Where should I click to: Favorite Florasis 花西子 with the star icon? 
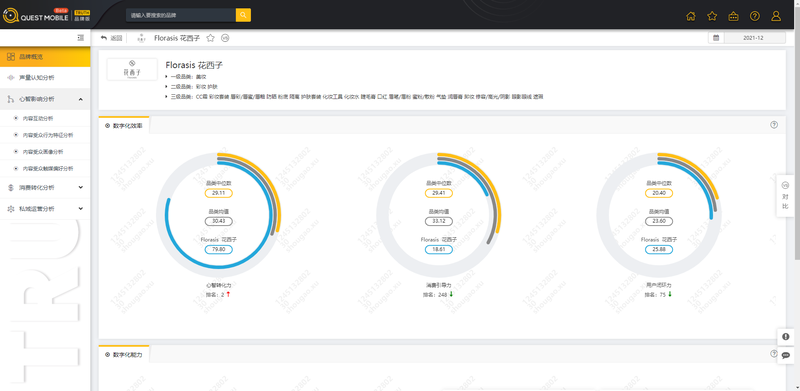point(210,38)
